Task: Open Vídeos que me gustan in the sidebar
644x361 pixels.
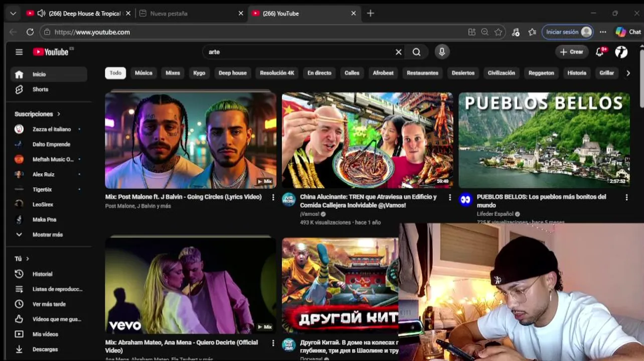Action: pyautogui.click(x=49, y=319)
